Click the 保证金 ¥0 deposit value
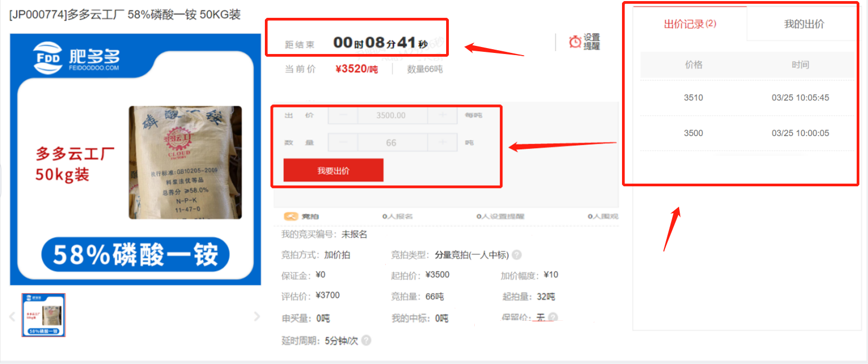 coord(320,275)
